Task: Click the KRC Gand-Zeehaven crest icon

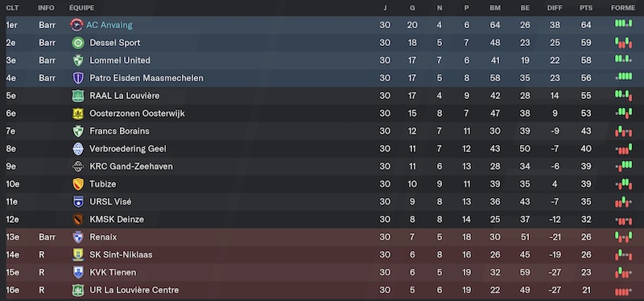Action: coord(78,167)
